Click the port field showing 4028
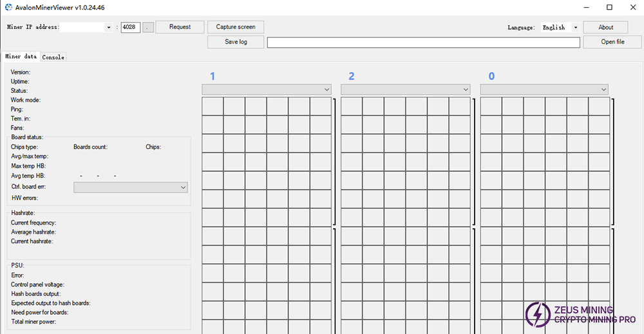 130,27
